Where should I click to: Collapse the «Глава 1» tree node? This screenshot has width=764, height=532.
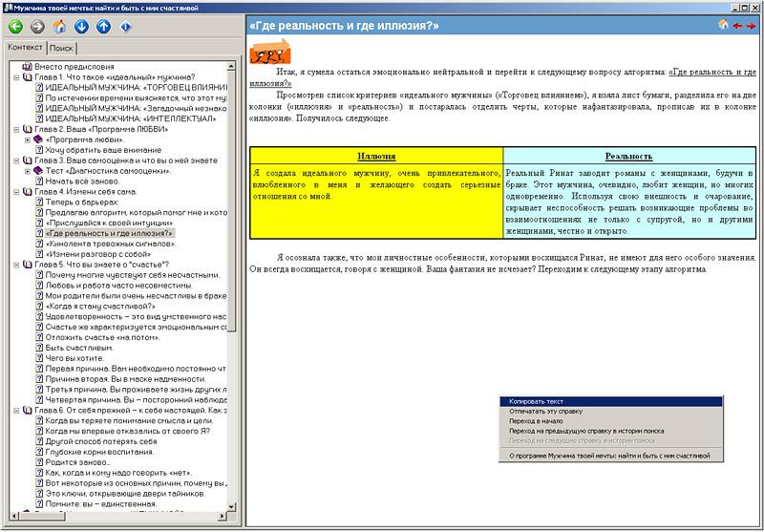[16, 77]
